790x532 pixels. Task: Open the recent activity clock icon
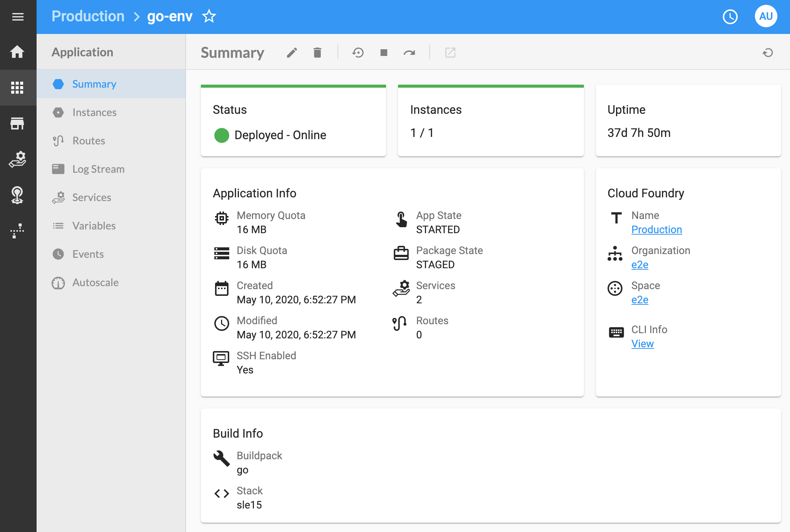pyautogui.click(x=730, y=16)
